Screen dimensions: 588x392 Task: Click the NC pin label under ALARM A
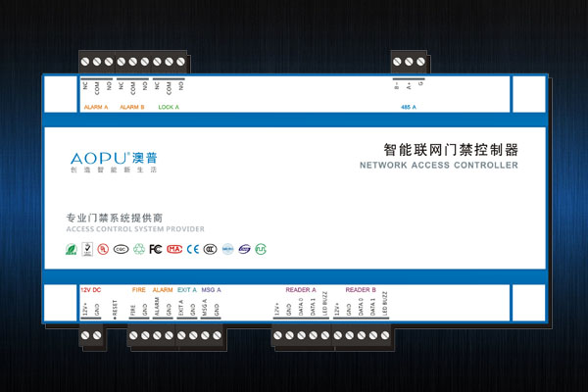85,86
